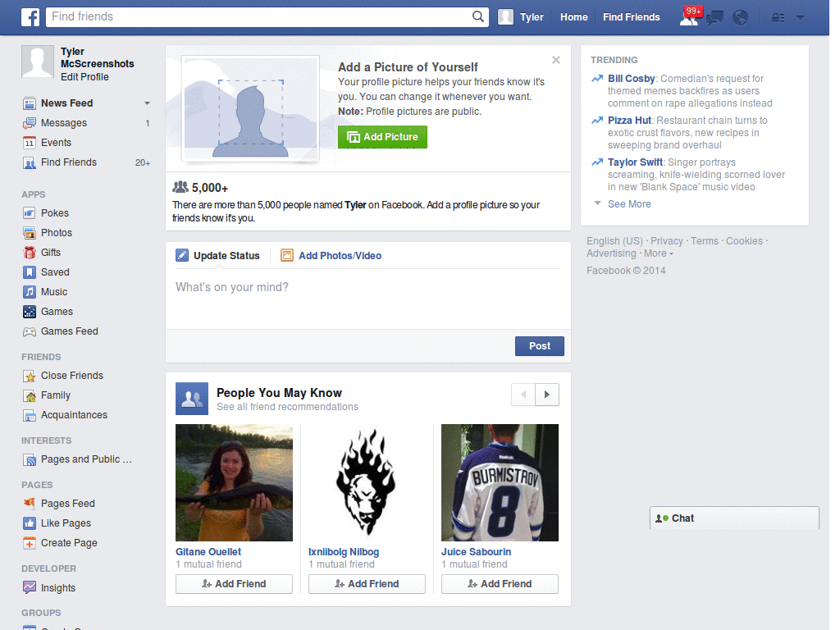Open the Chat bar
Screen dimensions: 840x630
(x=734, y=518)
